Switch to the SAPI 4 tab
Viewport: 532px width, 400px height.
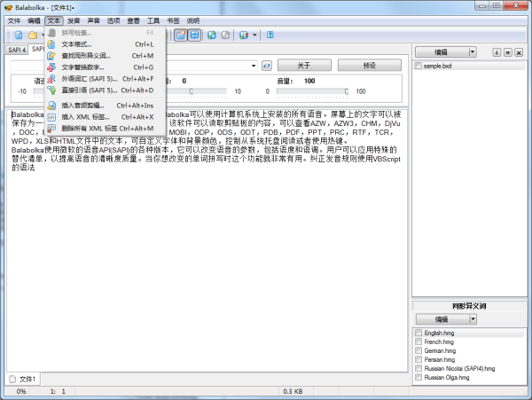tap(16, 50)
